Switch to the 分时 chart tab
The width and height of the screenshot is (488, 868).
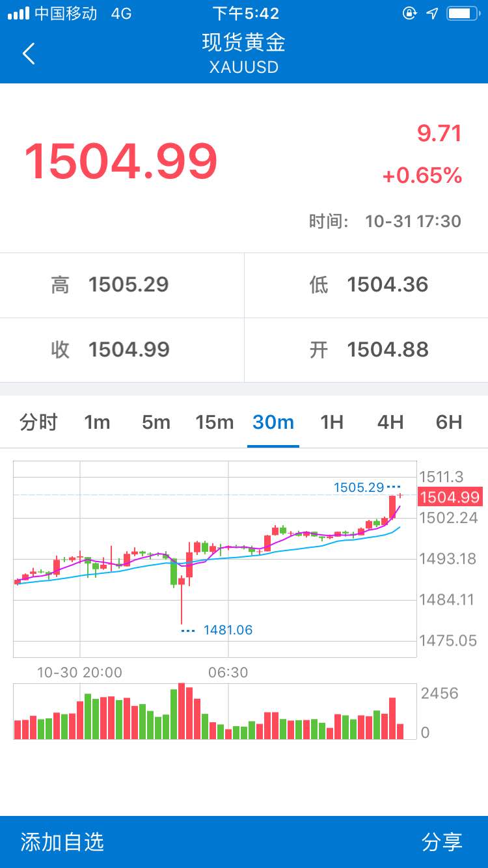point(38,422)
